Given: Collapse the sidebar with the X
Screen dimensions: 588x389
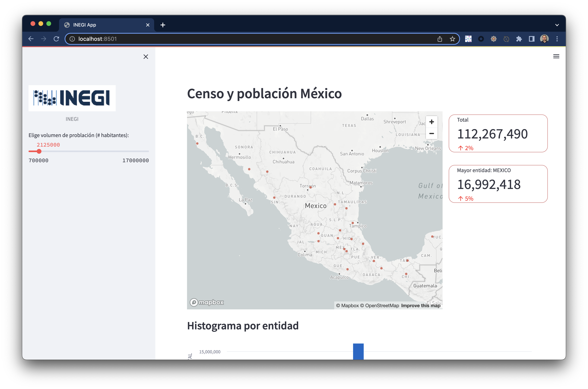Looking at the screenshot, I should coord(146,57).
